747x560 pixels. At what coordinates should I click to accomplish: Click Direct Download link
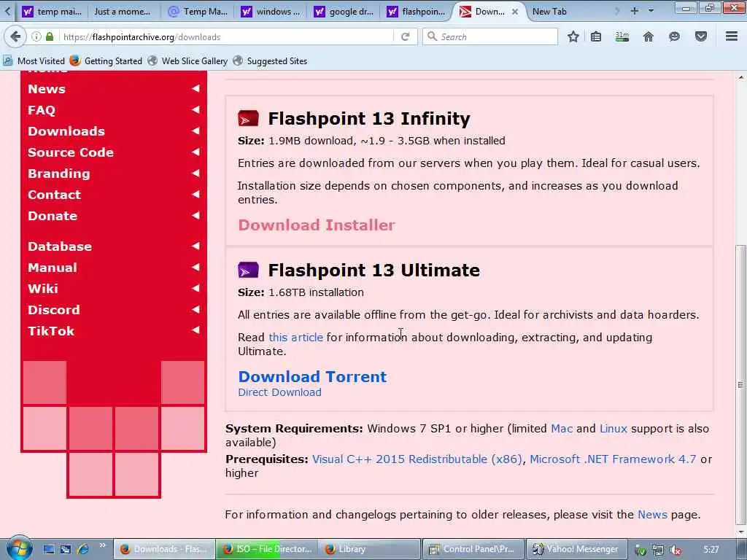click(x=279, y=392)
